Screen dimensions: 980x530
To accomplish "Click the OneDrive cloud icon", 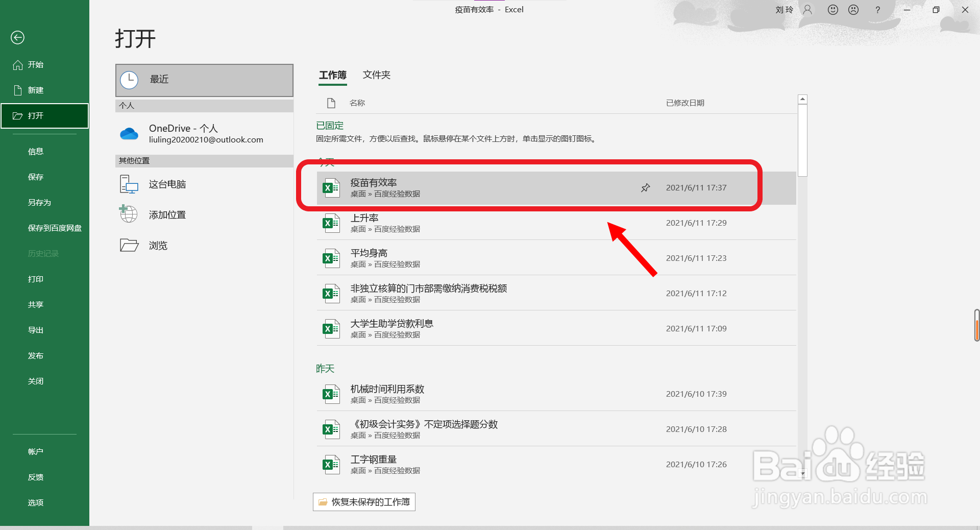I will [x=129, y=134].
